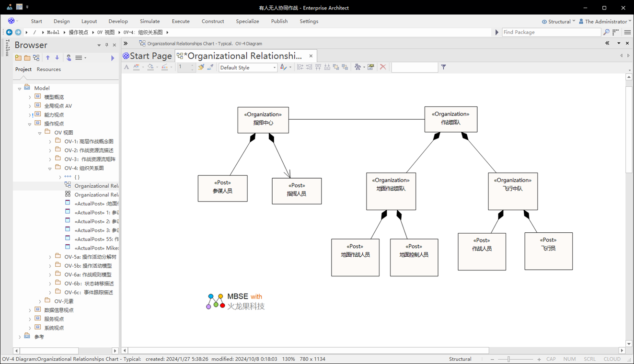This screenshot has width=634, height=364.
Task: Click the bring to front icon
Action: [336, 67]
